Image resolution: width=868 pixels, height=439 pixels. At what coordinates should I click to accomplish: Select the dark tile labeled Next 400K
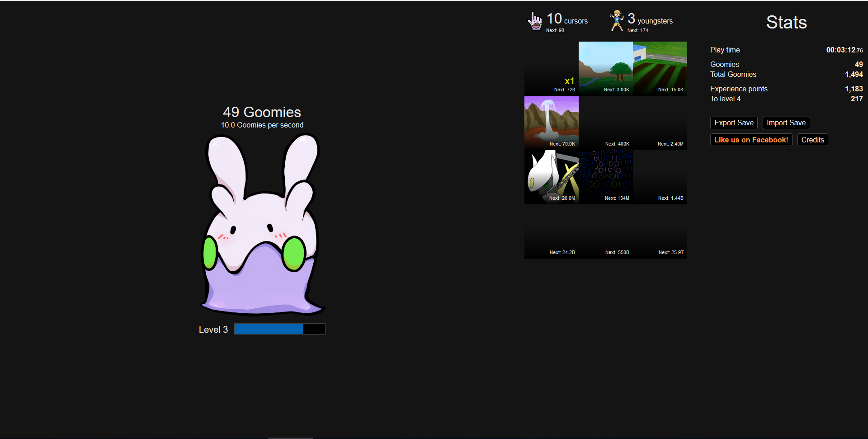point(606,123)
